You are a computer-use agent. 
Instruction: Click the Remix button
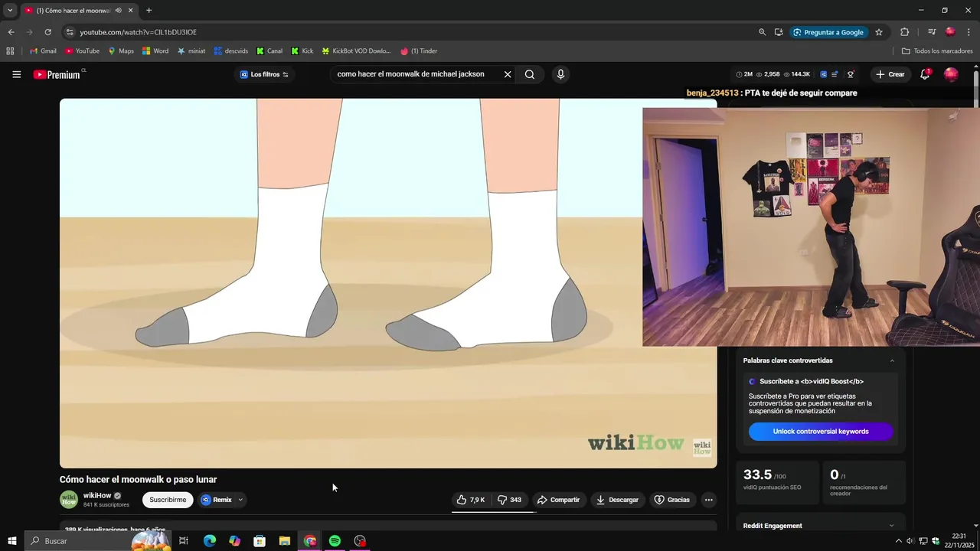coord(216,500)
